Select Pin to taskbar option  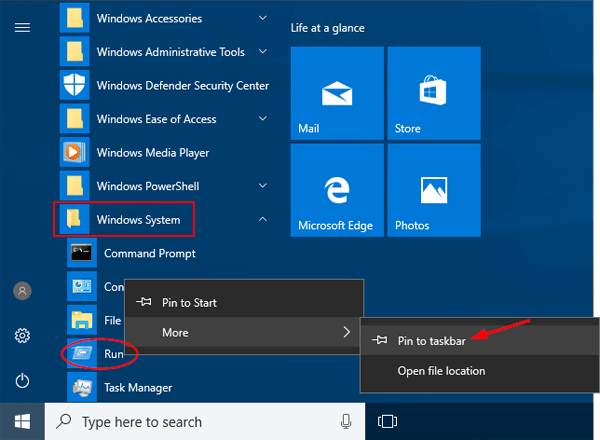pyautogui.click(x=430, y=340)
